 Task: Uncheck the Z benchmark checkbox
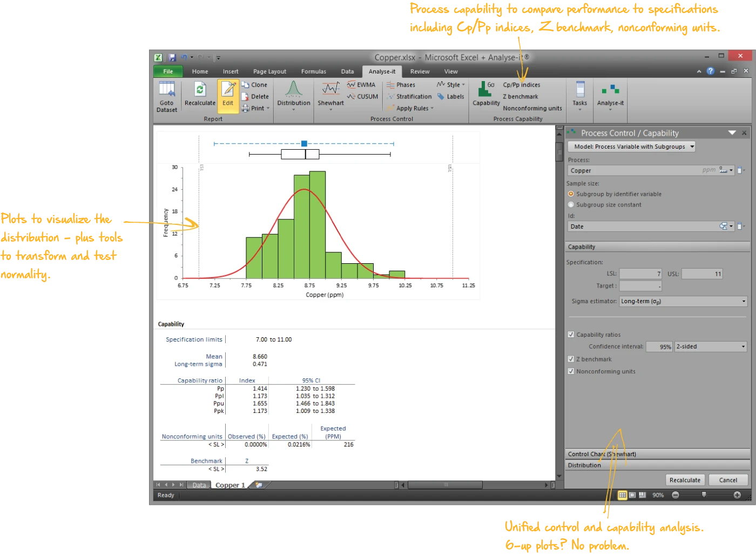point(571,358)
